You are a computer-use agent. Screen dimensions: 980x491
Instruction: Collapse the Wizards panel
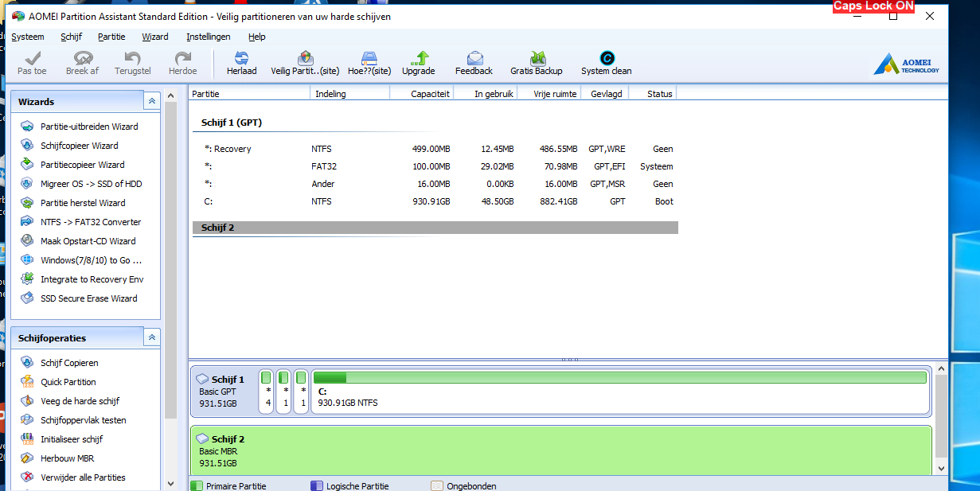151,101
